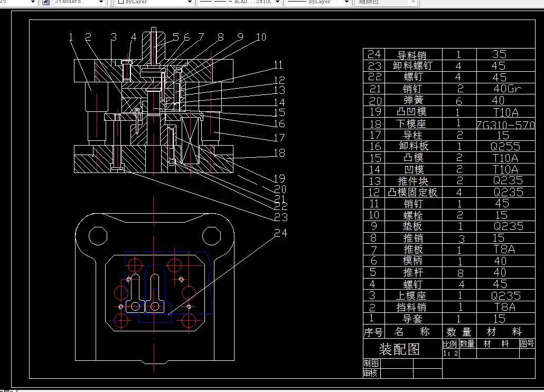Select the 序号 header cell
This screenshot has height=392, width=544.
[373, 332]
